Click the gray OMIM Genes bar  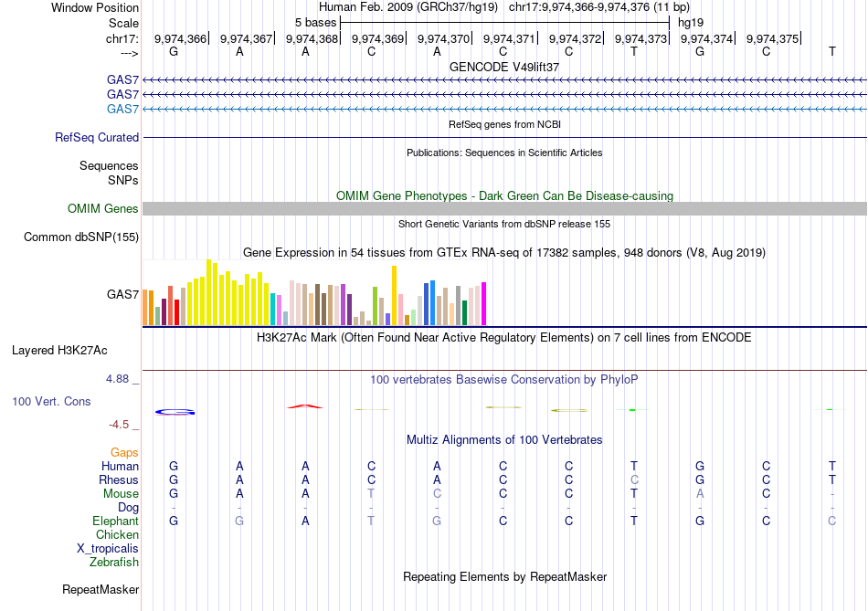pyautogui.click(x=504, y=208)
